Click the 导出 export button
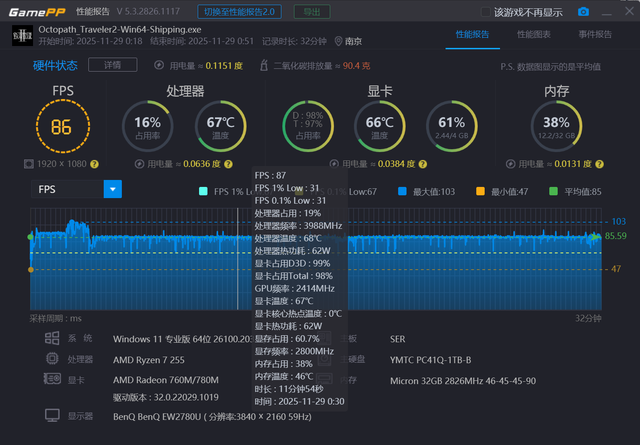Screen dimensions: 640x445 coord(312,12)
